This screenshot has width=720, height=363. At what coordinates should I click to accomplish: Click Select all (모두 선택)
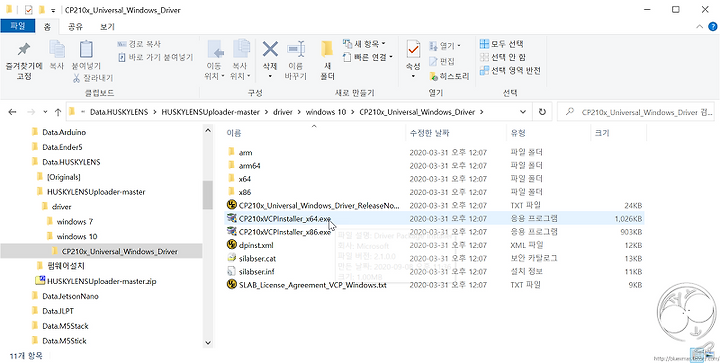tap(501, 44)
